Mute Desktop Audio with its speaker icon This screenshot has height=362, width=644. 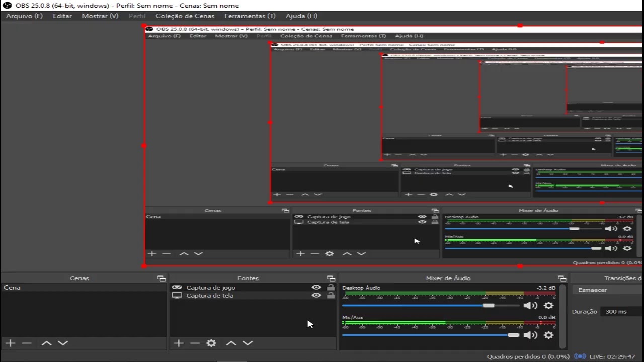click(x=530, y=306)
